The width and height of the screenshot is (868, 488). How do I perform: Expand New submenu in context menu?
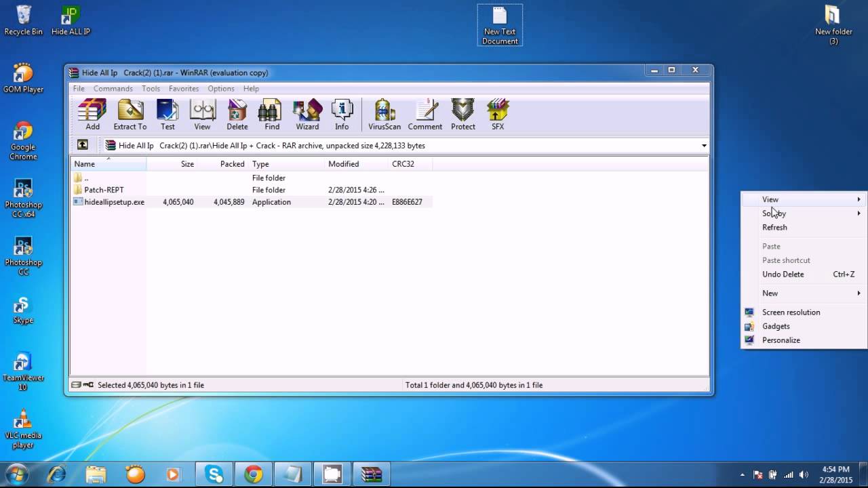803,293
